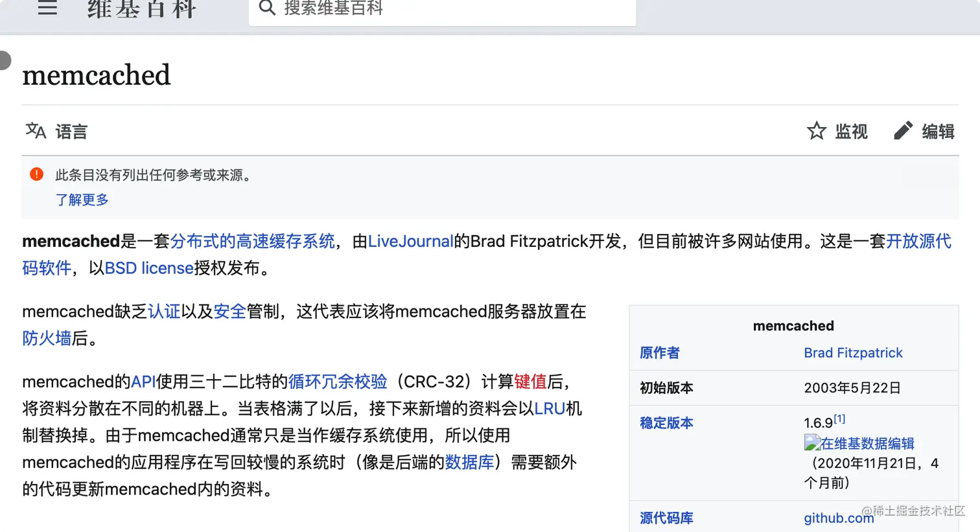Click the 编辑 edit label
980x532 pixels.
point(938,132)
